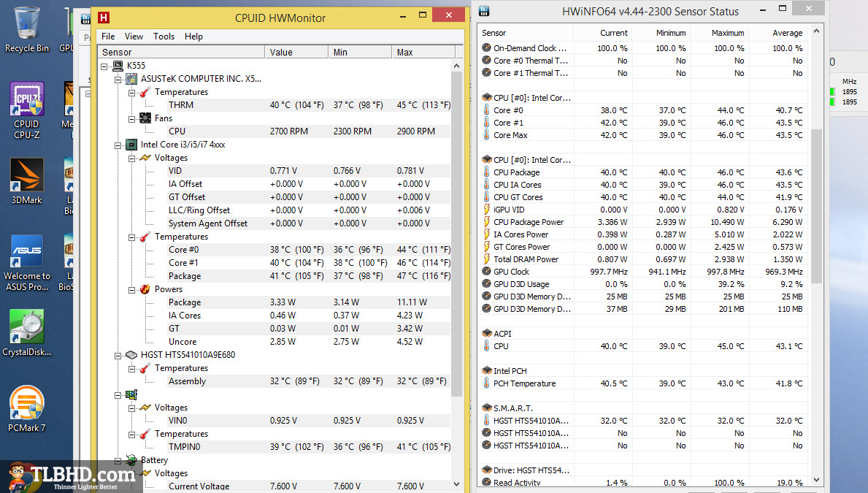Image resolution: width=868 pixels, height=493 pixels.
Task: Click HWiNFO scrollbar up arrow
Action: [816, 31]
